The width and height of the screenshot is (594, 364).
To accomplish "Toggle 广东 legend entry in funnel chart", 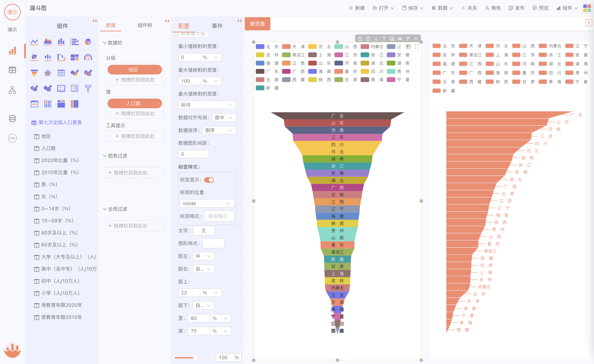I will tap(267, 71).
